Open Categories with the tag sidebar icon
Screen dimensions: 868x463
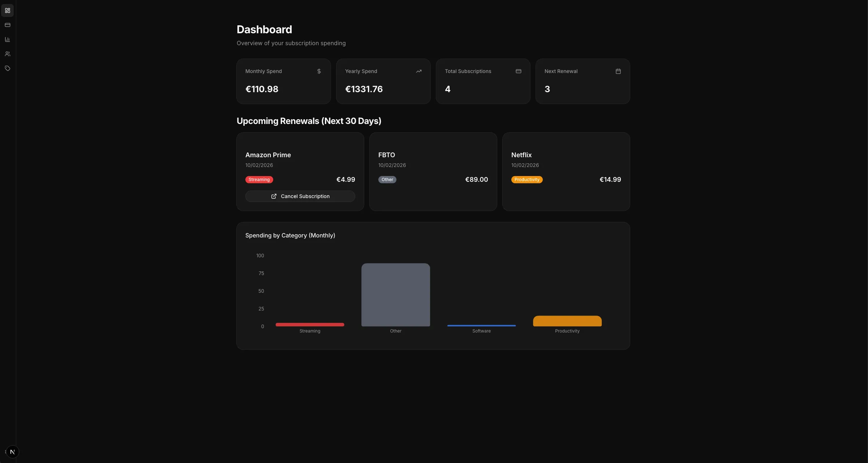pos(8,68)
